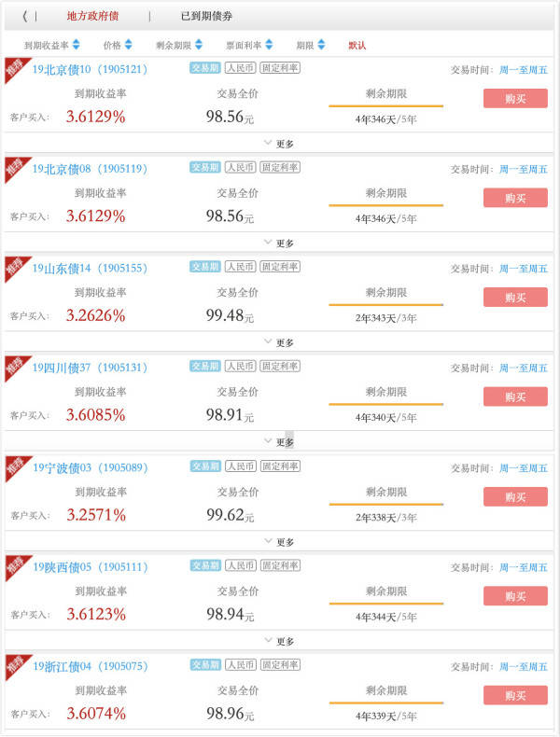Select 默认 sort option
The width and height of the screenshot is (560, 737).
(357, 45)
